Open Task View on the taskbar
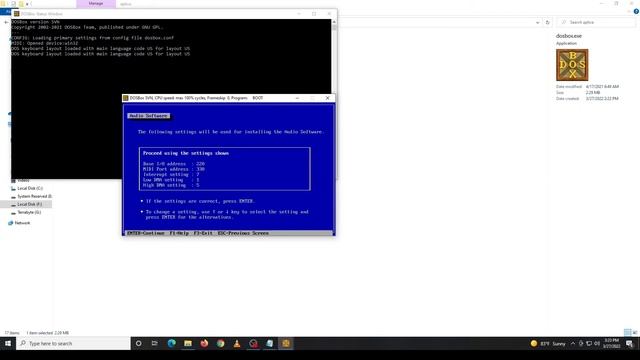The height and width of the screenshot is (360, 640). (155, 343)
